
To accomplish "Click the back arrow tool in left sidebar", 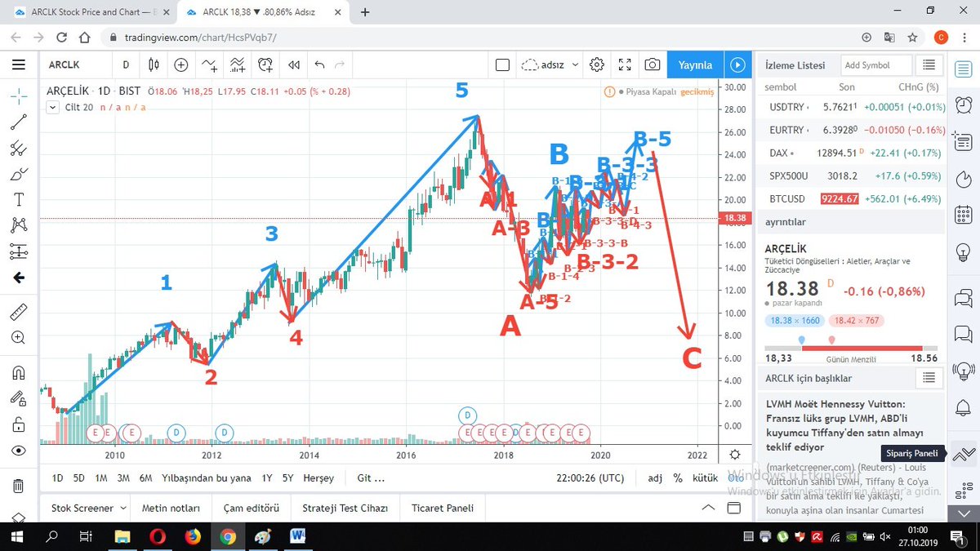I will 18,278.
